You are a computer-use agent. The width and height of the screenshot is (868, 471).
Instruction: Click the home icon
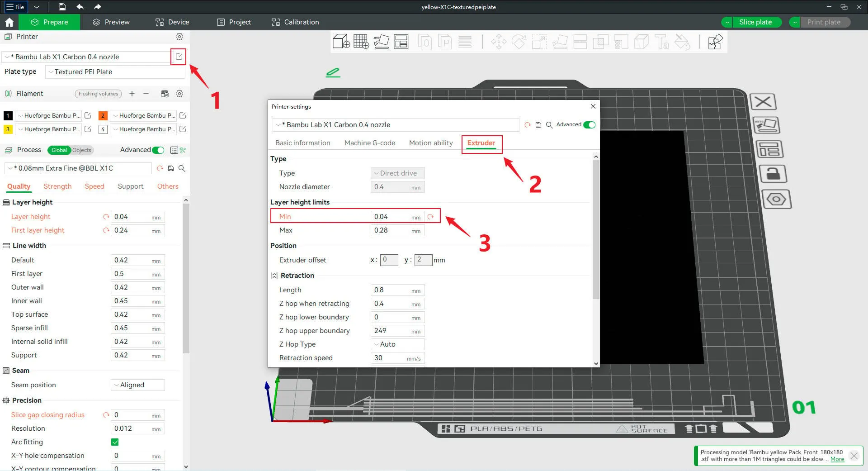[9, 22]
